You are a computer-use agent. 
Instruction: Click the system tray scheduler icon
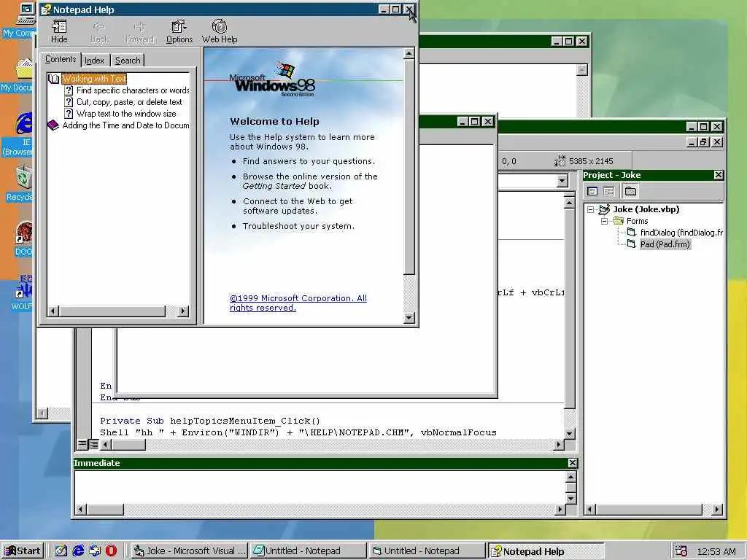tap(681, 551)
